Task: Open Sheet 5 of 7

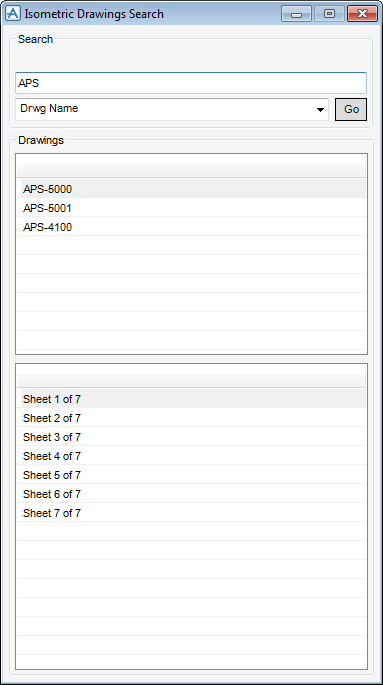Action: coord(191,475)
